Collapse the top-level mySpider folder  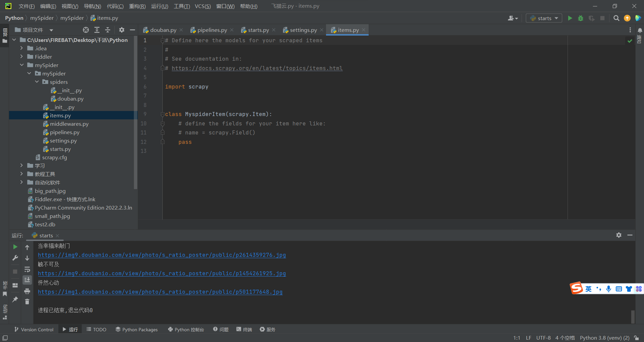point(21,65)
